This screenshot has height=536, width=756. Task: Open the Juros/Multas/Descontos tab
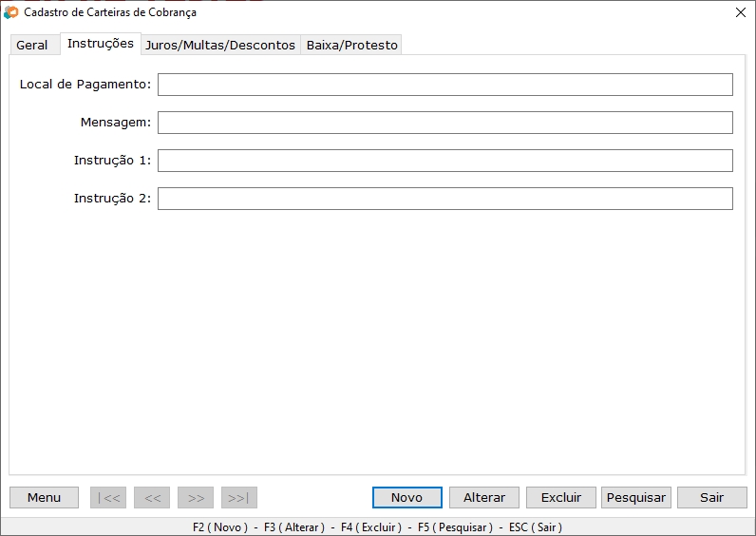pos(220,45)
